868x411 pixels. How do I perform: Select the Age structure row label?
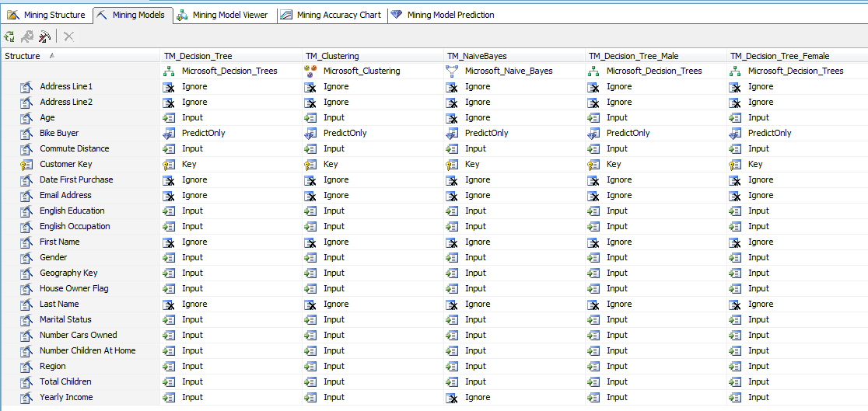coord(47,118)
